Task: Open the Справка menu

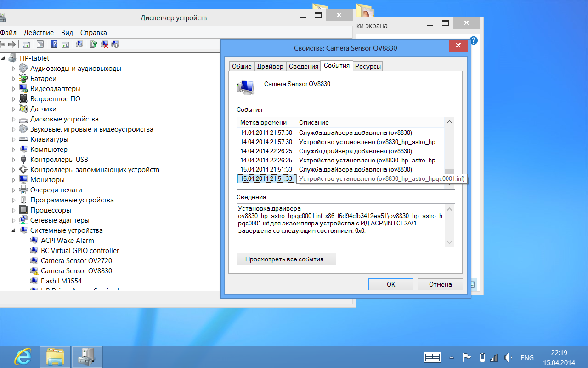Action: [94, 33]
